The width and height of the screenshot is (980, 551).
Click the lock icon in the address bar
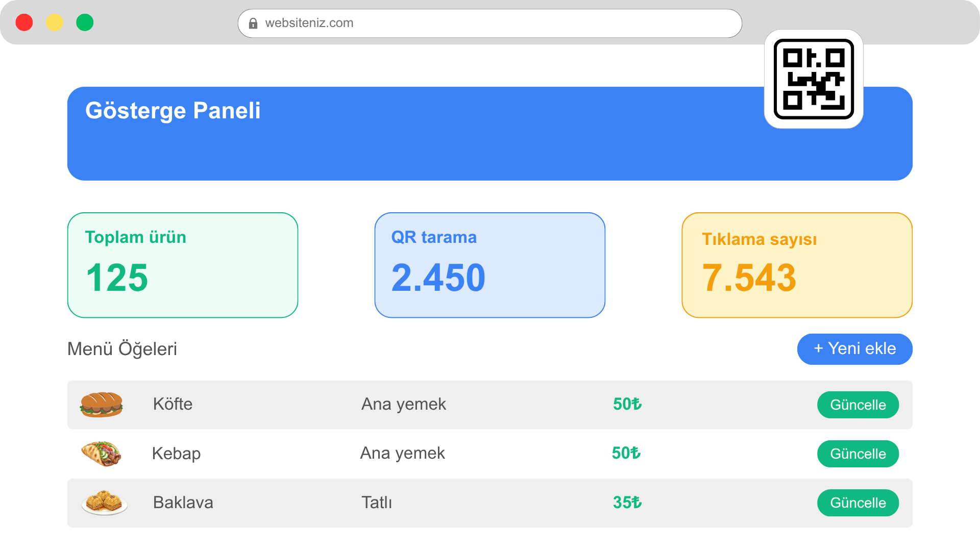[252, 23]
